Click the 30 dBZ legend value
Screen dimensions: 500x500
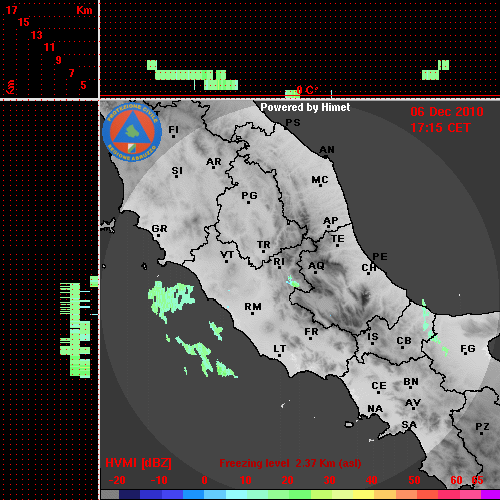click(329, 480)
